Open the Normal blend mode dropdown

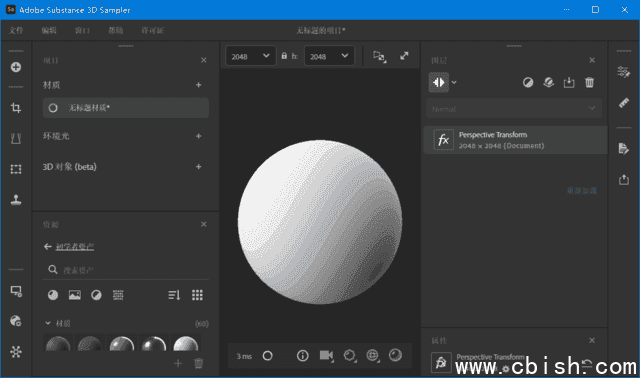tap(514, 109)
